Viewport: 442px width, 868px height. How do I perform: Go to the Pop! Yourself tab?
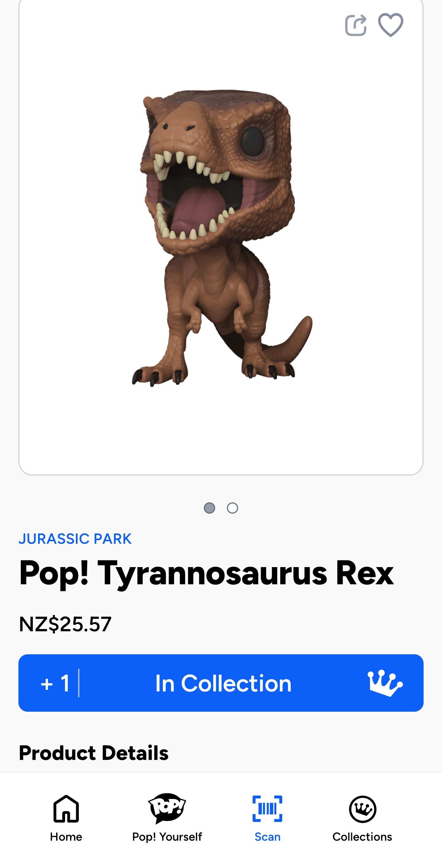[167, 837]
